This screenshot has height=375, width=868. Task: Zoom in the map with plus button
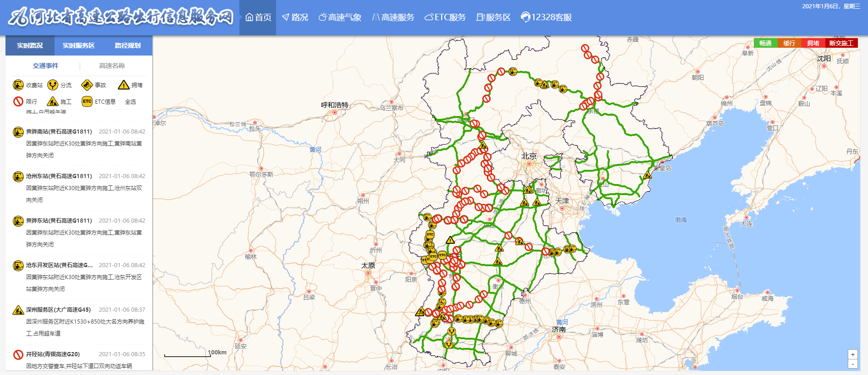click(853, 354)
